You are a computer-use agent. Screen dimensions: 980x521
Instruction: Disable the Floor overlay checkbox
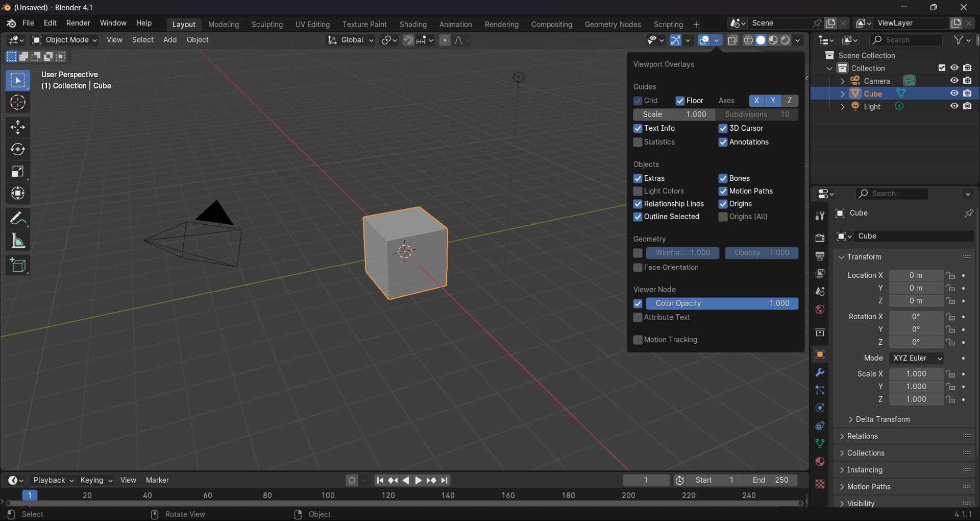(x=680, y=101)
